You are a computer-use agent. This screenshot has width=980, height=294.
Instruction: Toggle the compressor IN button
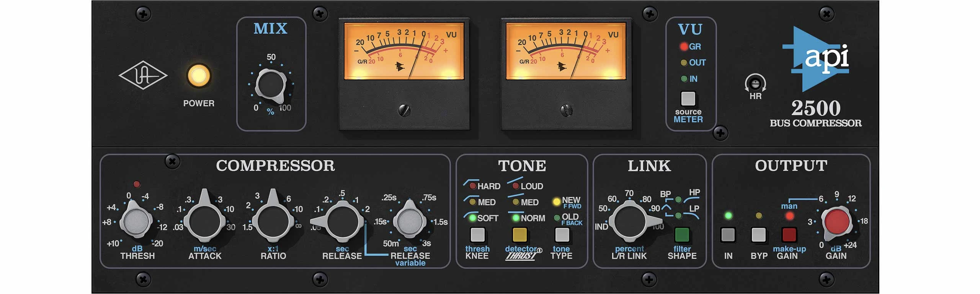tap(728, 235)
